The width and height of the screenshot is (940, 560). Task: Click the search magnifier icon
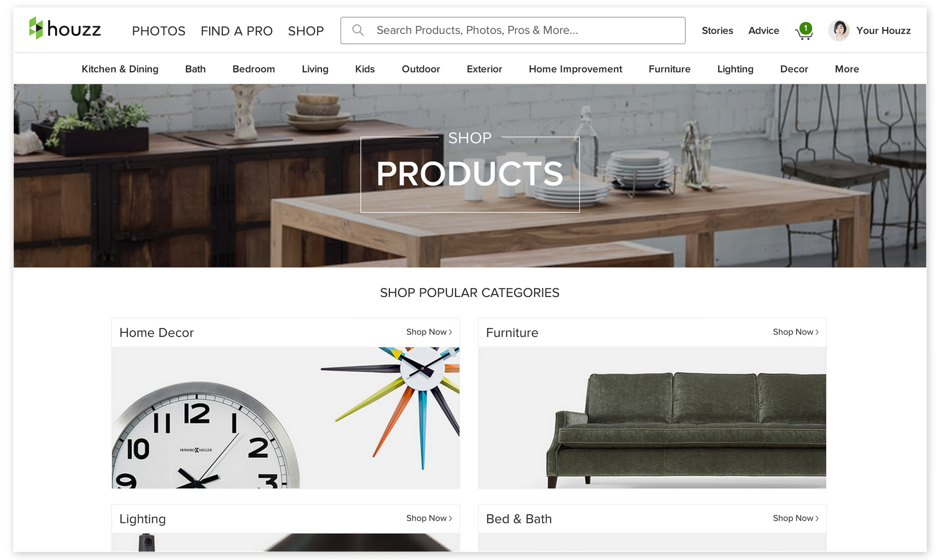[358, 30]
